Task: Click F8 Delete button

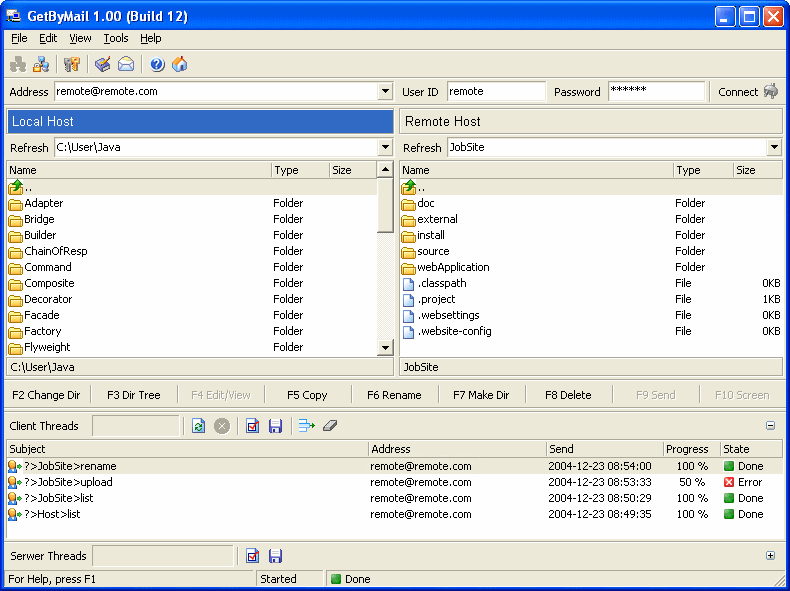Action: [568, 395]
